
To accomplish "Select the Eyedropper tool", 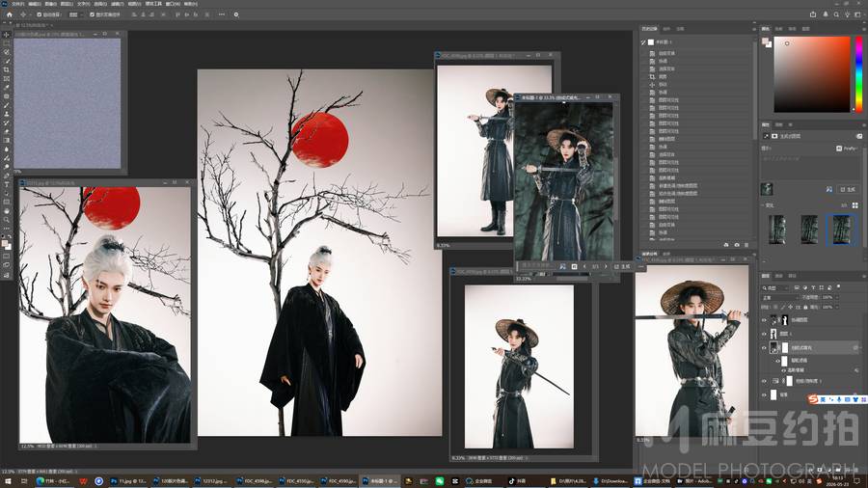I will (7, 88).
